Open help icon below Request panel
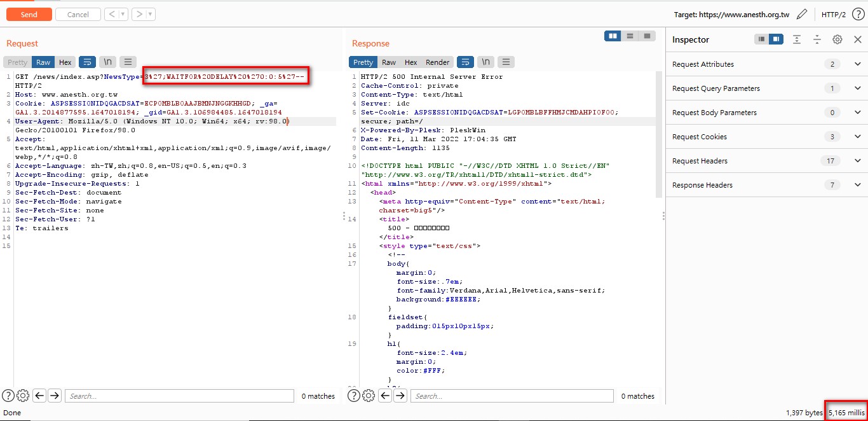This screenshot has height=421, width=868. click(8, 396)
